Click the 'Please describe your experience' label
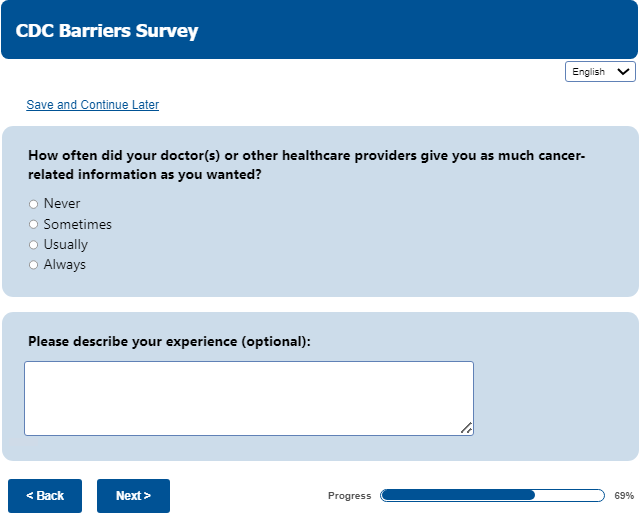 [169, 341]
